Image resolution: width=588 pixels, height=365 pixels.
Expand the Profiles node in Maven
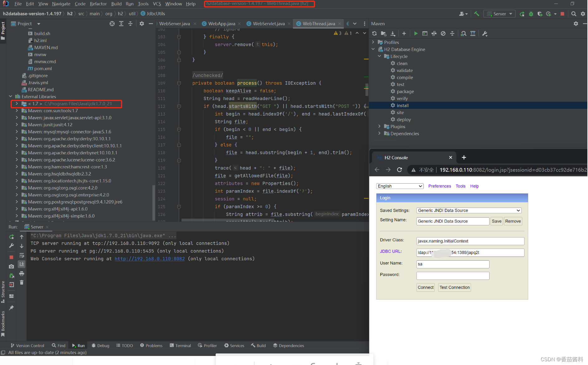pos(373,42)
